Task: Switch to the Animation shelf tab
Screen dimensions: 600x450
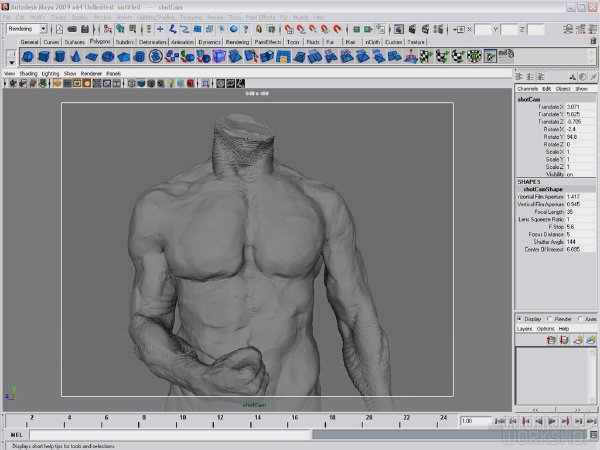Action: 182,42
